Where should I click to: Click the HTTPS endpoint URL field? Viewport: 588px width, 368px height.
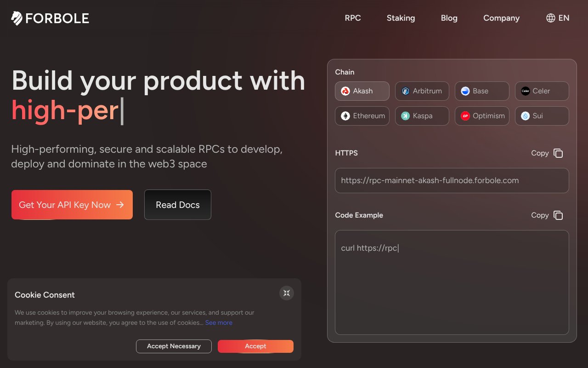[452, 180]
